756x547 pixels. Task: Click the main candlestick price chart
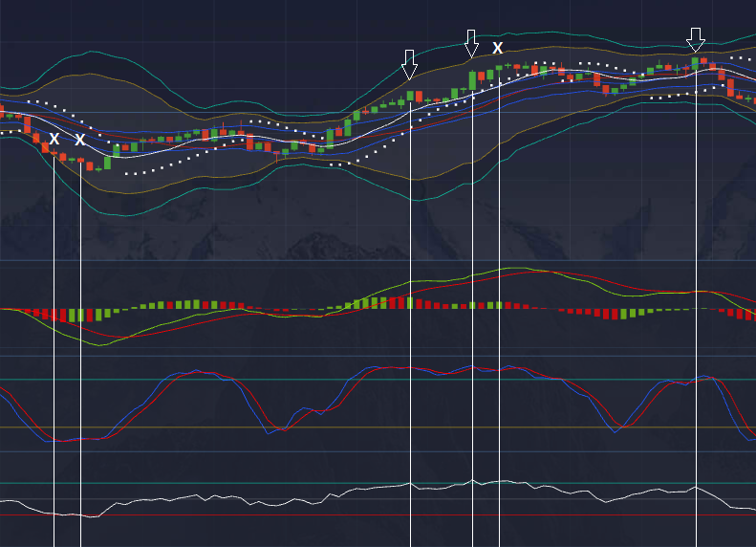click(378, 130)
